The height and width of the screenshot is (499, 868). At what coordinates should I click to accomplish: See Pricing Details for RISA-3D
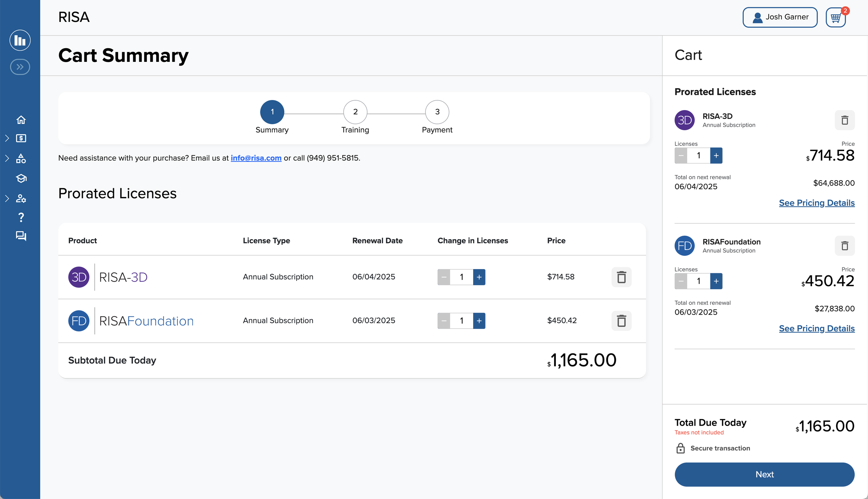click(x=817, y=203)
